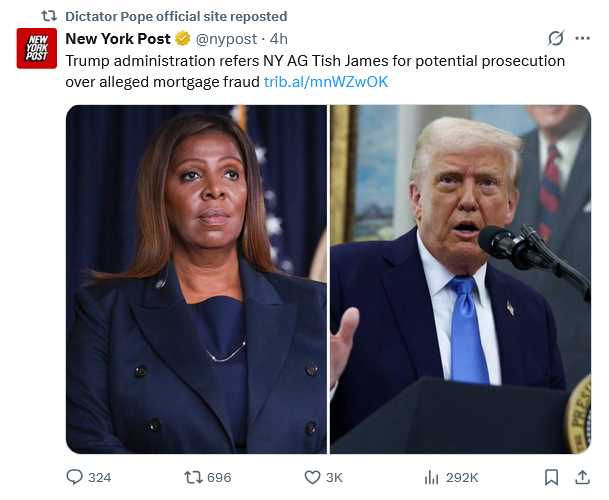Repost this tweet using the retweet icon
This screenshot has width=609, height=500.
point(193,477)
